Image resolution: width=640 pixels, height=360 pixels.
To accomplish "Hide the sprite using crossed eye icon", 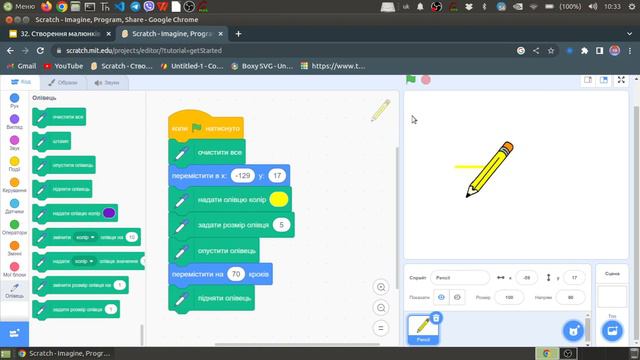I will tap(457, 297).
